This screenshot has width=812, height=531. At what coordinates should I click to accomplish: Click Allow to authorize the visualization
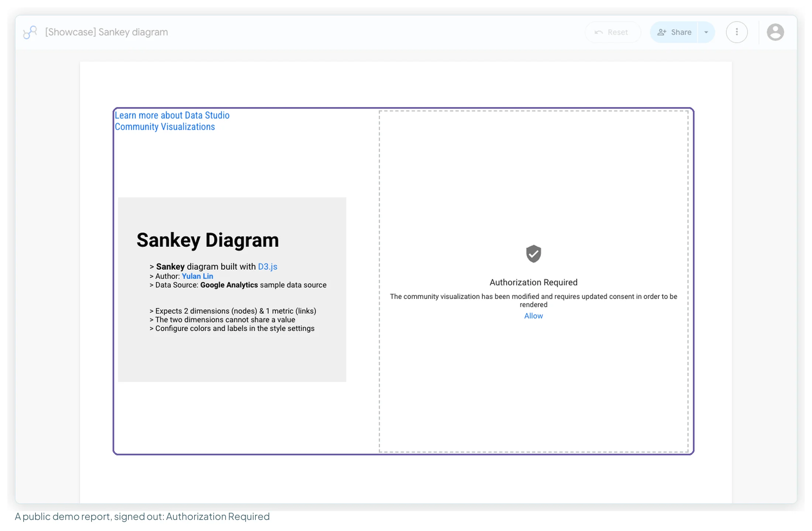click(533, 316)
